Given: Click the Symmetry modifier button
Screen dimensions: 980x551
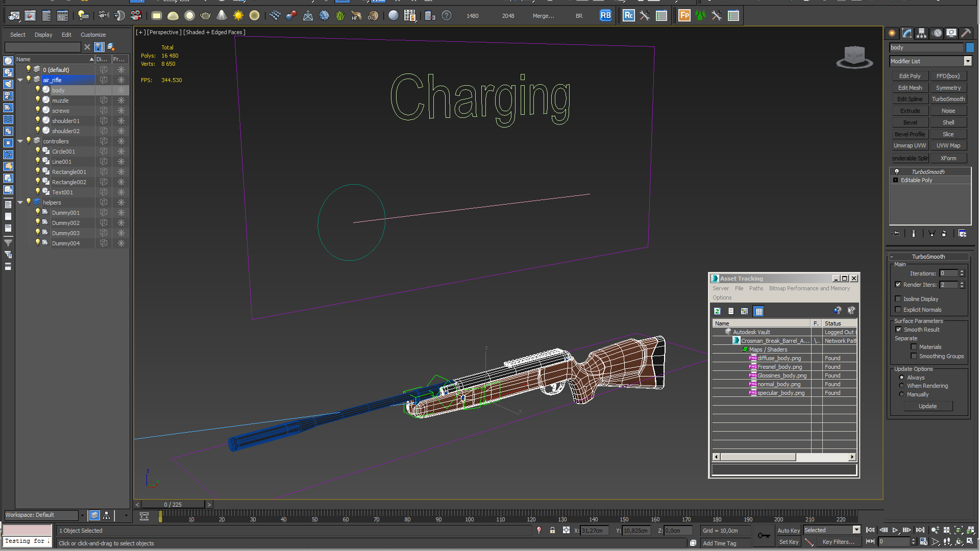Looking at the screenshot, I should pyautogui.click(x=948, y=88).
